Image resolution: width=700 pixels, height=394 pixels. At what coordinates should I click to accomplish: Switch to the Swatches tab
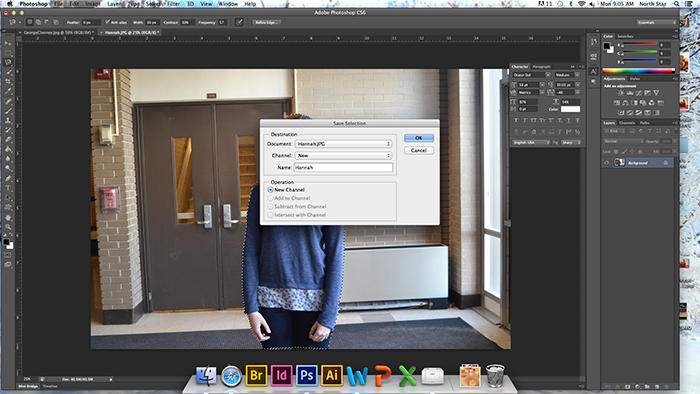[625, 36]
